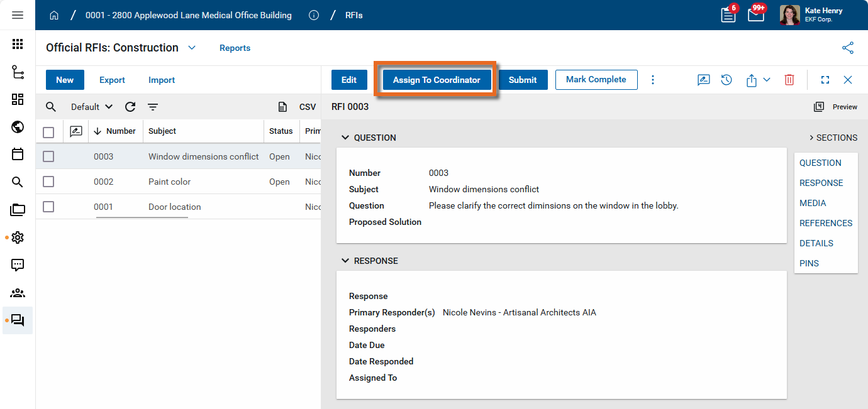The height and width of the screenshot is (409, 868).
Task: Click the home icon in breadcrumb
Action: pos(54,15)
